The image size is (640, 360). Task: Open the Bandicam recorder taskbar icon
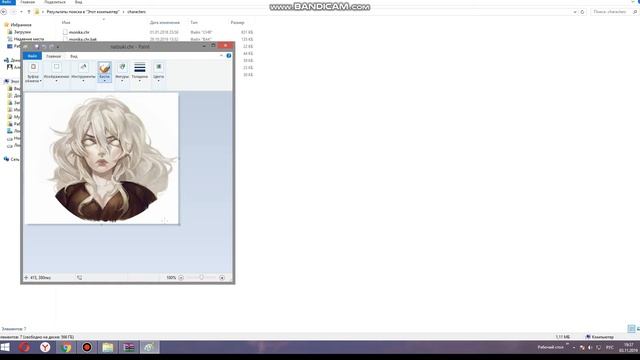87,347
